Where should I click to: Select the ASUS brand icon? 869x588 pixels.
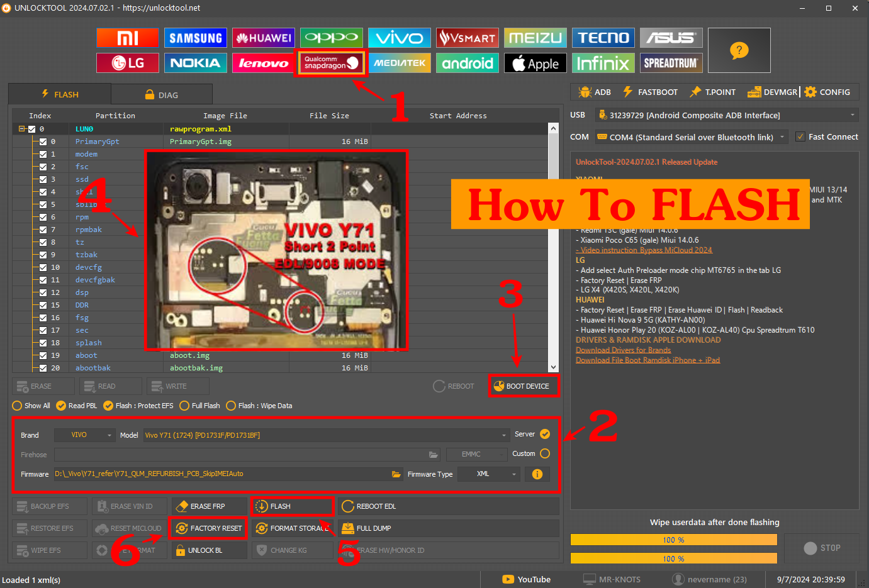pos(671,38)
